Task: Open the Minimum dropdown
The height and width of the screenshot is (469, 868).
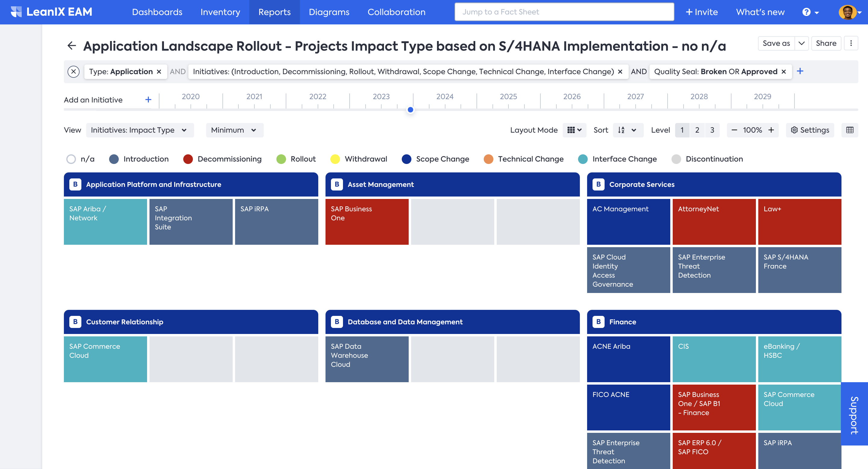Action: tap(234, 130)
